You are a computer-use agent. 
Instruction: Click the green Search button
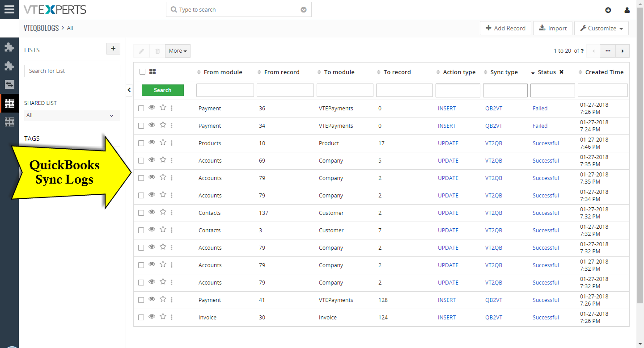pos(163,90)
